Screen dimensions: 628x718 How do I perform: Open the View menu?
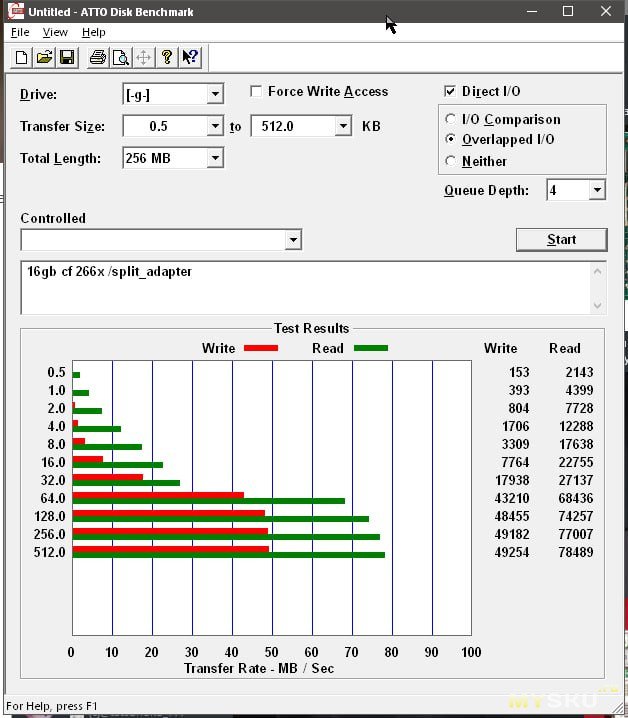click(55, 33)
